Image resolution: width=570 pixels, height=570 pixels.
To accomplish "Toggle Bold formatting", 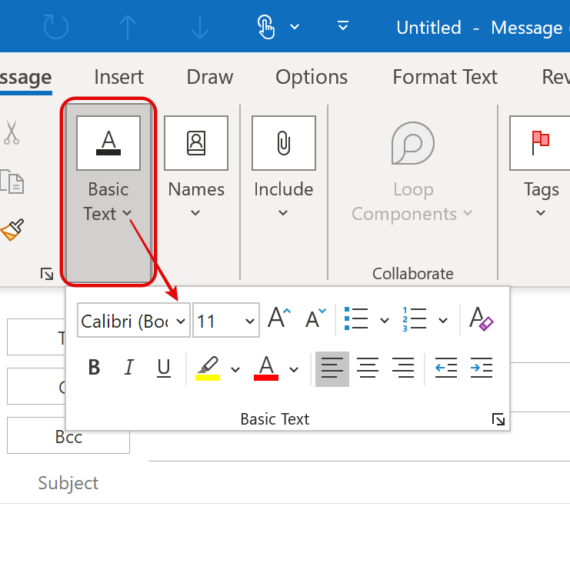I will tap(94, 367).
